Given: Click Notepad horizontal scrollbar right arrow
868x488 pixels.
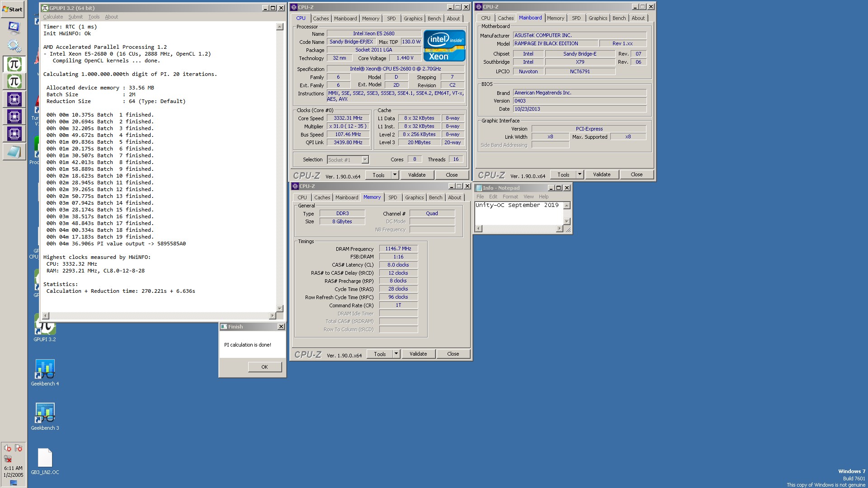Looking at the screenshot, I should (560, 229).
